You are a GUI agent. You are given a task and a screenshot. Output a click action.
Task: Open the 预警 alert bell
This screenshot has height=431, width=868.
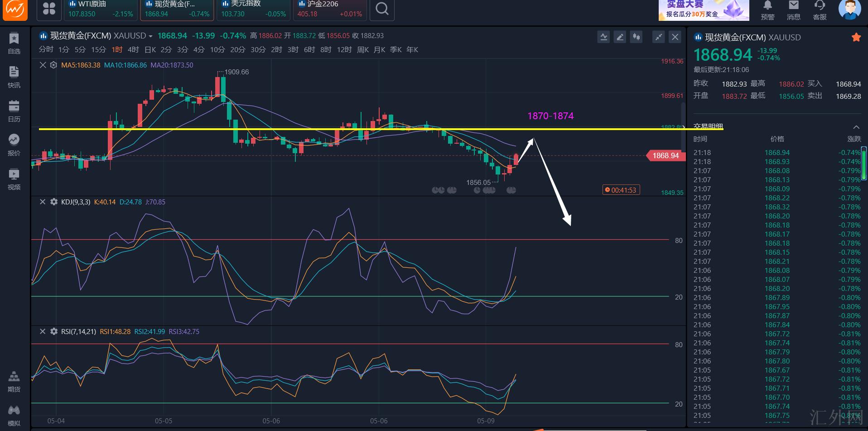pos(767,10)
